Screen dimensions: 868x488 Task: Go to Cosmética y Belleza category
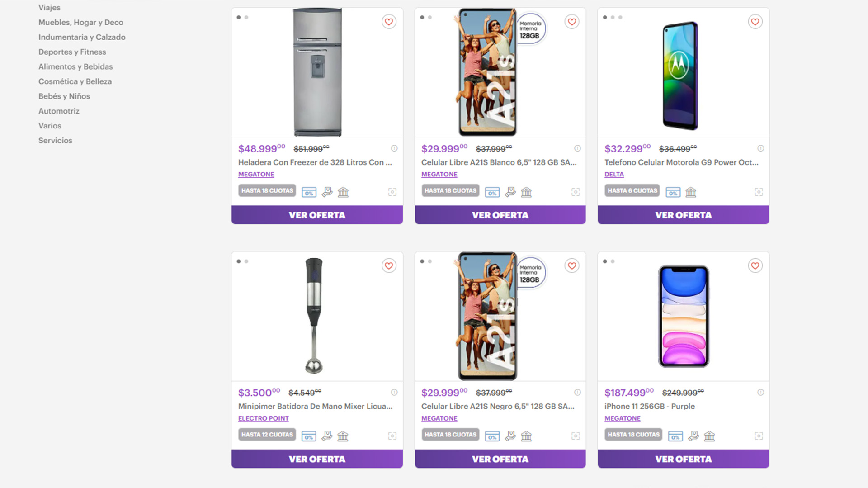pyautogui.click(x=75, y=81)
